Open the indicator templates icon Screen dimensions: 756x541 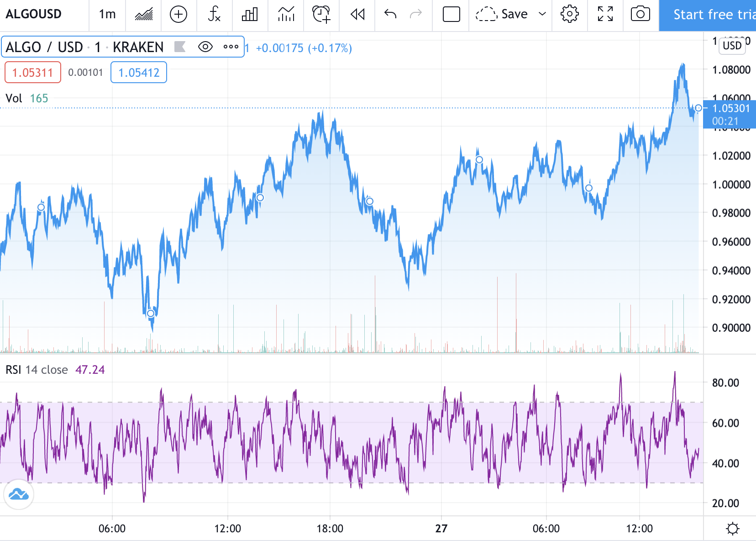pyautogui.click(x=286, y=14)
